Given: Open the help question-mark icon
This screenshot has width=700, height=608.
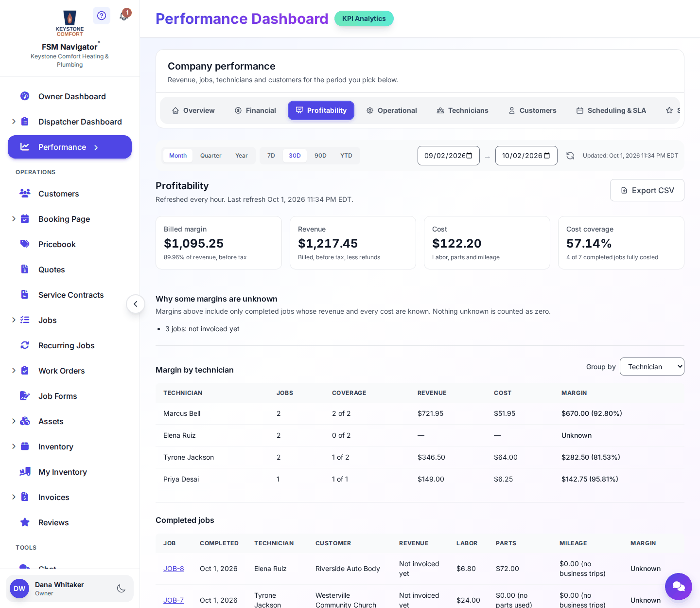Looking at the screenshot, I should 102,16.
